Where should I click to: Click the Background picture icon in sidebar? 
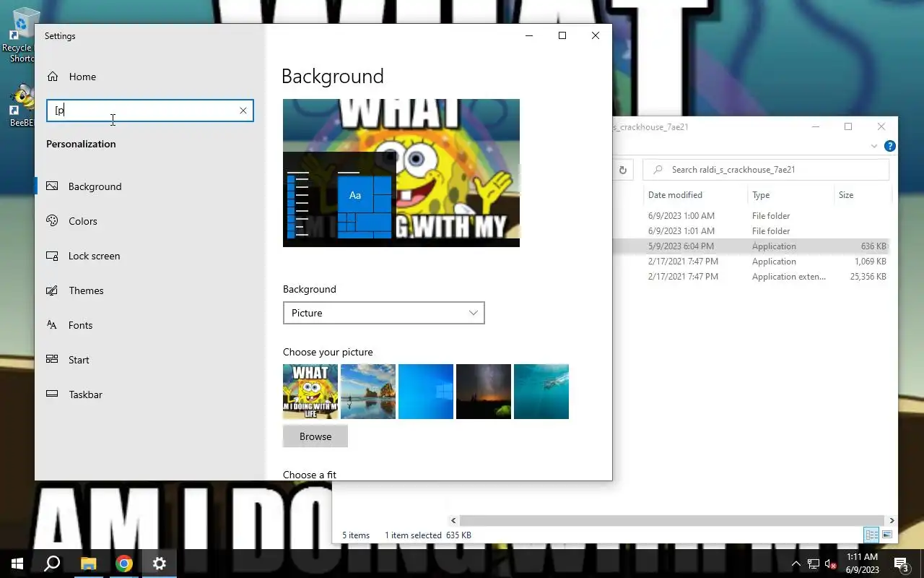point(52,186)
